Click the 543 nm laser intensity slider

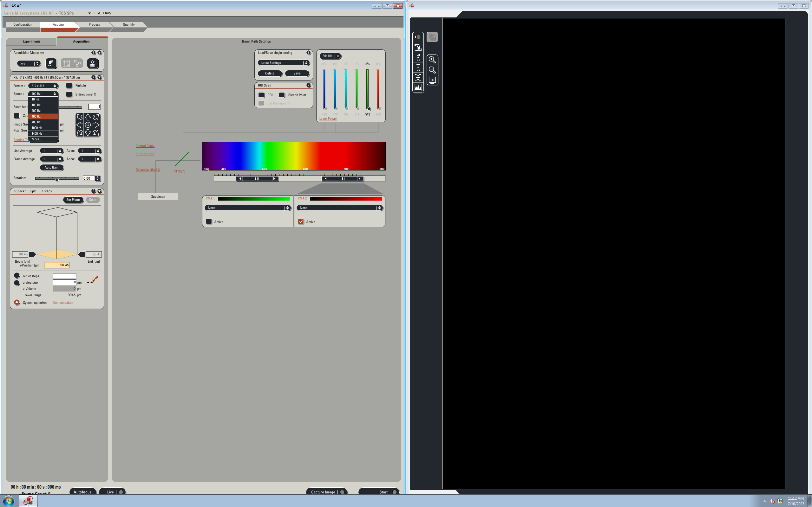pos(367,89)
